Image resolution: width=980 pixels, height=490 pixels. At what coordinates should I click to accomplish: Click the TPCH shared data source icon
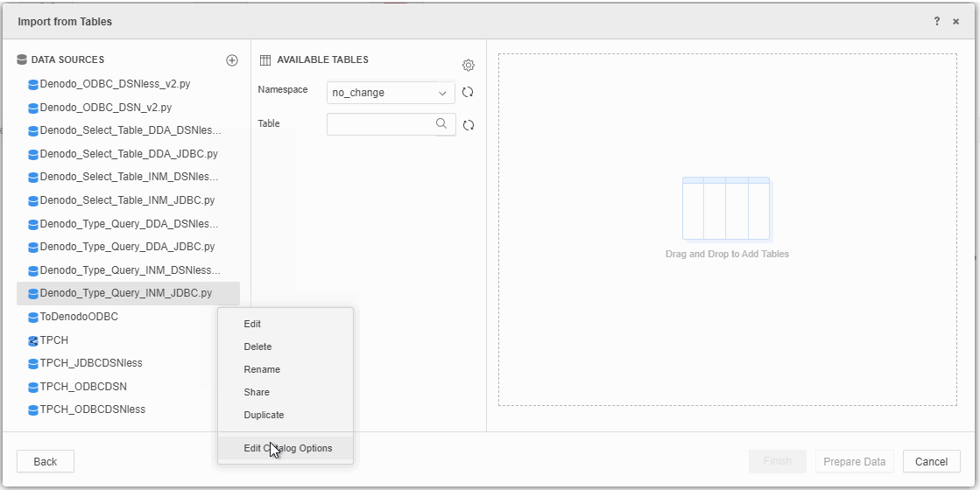point(33,340)
